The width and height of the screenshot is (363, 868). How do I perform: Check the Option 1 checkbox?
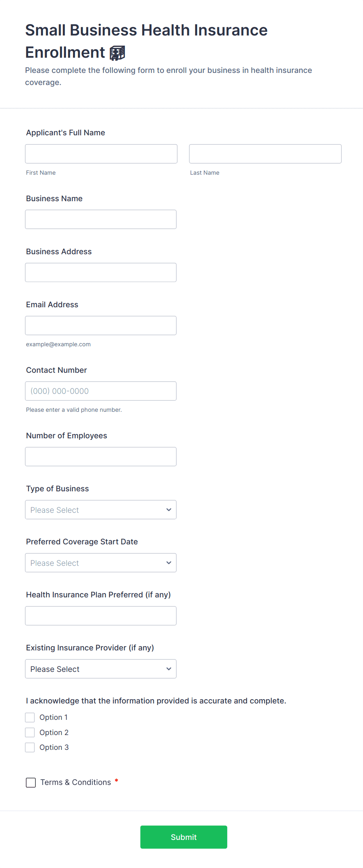[x=30, y=717]
